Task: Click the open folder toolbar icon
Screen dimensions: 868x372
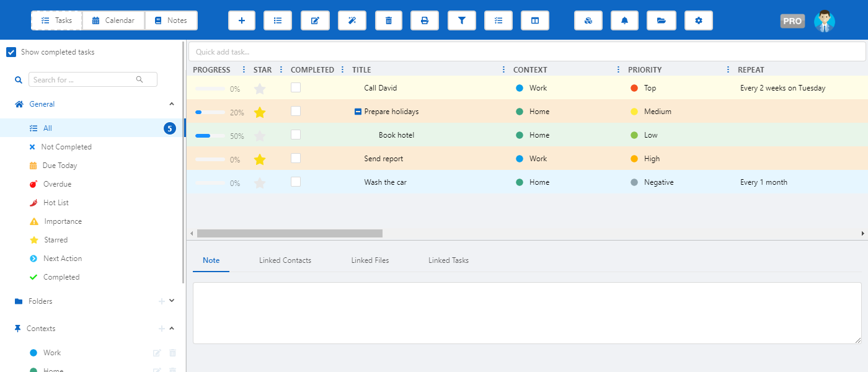Action: pyautogui.click(x=662, y=20)
